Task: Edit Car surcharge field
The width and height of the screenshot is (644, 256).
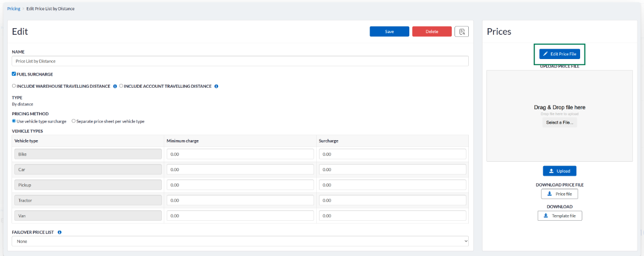Action: pyautogui.click(x=393, y=169)
